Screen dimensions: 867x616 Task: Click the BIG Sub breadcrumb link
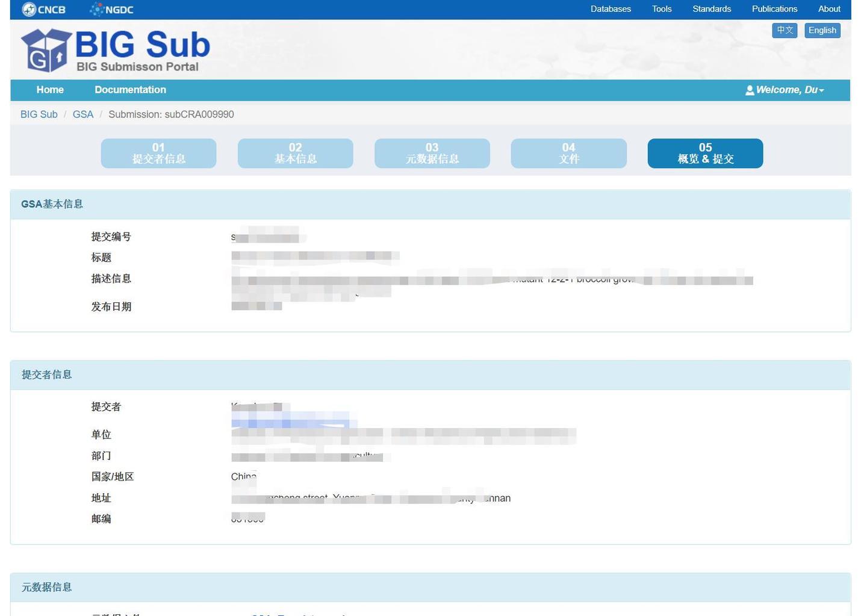coord(39,114)
